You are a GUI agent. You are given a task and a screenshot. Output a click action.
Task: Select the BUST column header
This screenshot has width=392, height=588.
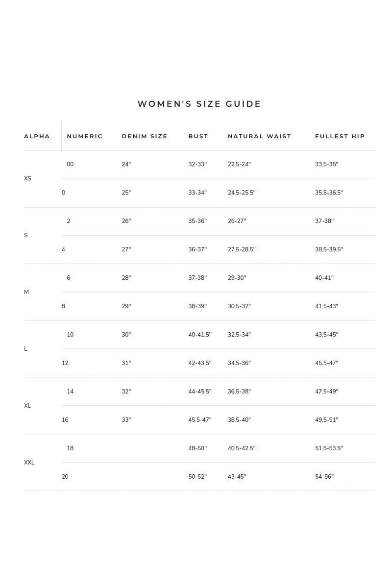pos(198,136)
